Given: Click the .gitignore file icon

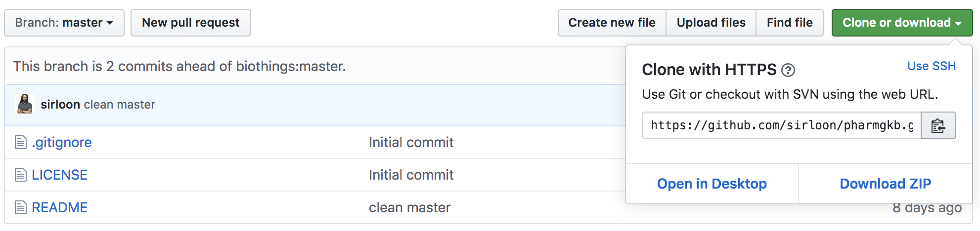Looking at the screenshot, I should (20, 143).
